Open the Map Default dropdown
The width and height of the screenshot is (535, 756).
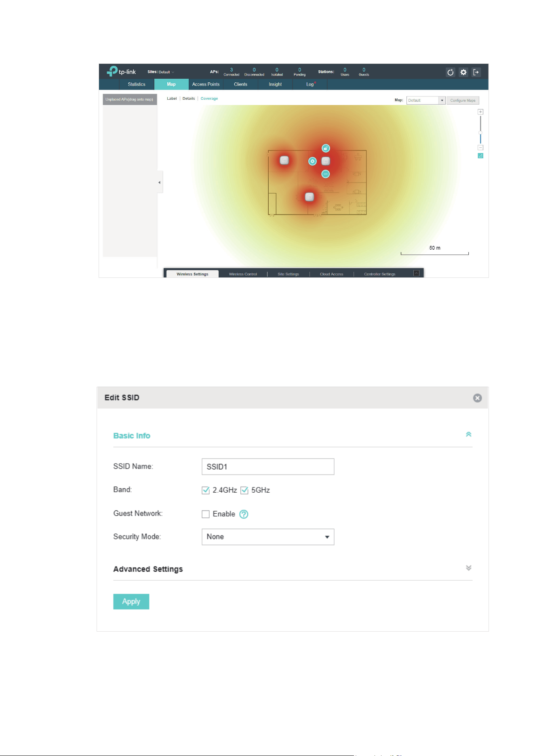[x=426, y=100]
